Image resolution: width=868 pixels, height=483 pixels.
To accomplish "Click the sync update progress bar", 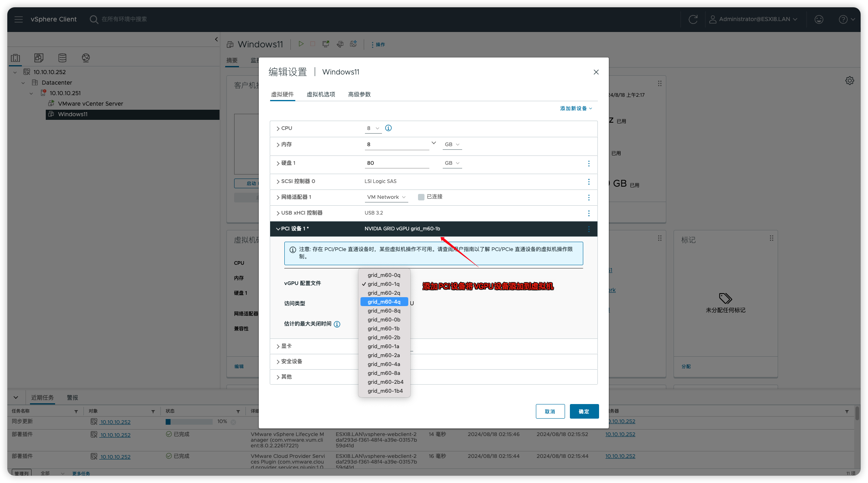I will click(x=189, y=422).
